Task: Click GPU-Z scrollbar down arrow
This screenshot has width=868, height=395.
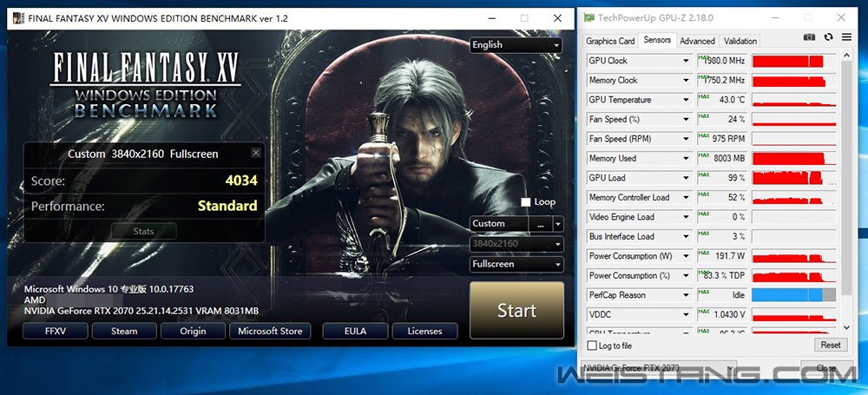Action: click(845, 328)
